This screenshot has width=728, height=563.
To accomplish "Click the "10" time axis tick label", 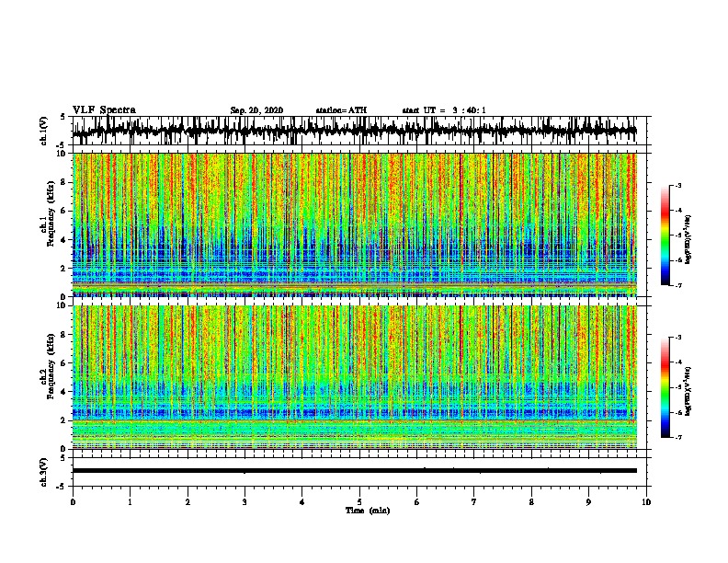I will (646, 502).
